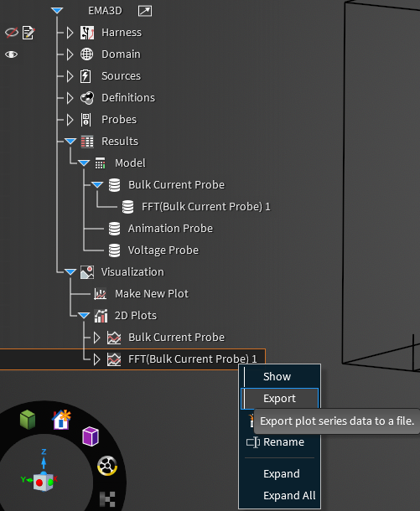420x511 pixels.
Task: Expand the Bulk Current Probe 2D plot
Action: [x=96, y=338]
